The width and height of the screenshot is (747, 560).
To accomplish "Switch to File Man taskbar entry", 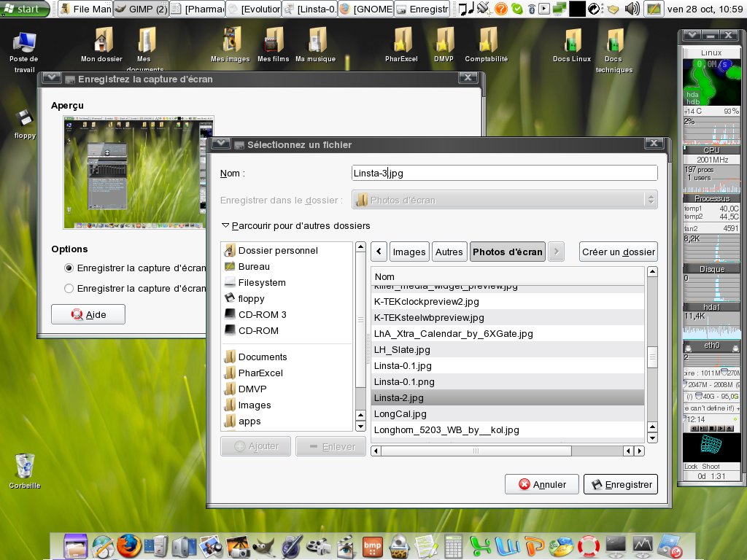I will [86, 9].
